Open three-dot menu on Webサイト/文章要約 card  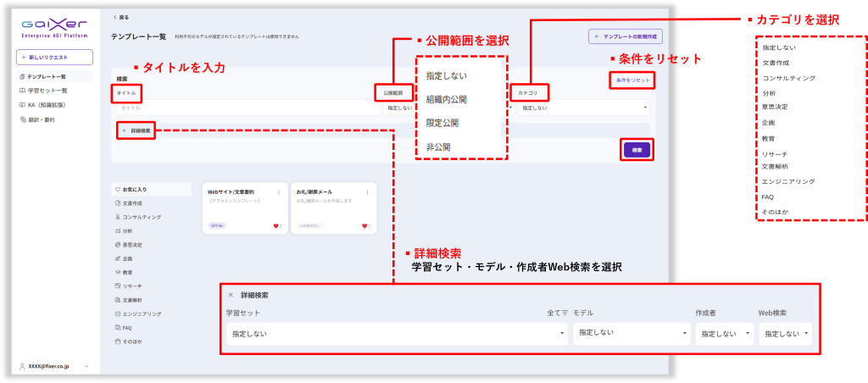[x=279, y=192]
